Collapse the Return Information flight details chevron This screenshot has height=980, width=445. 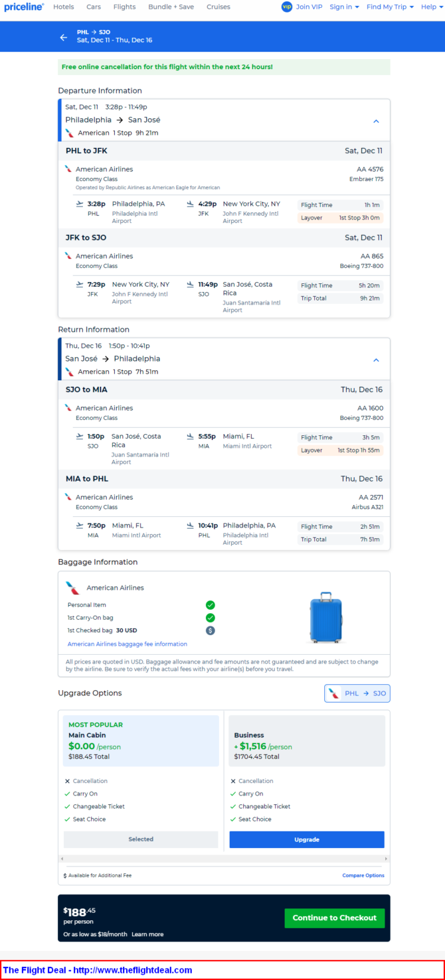tap(376, 360)
